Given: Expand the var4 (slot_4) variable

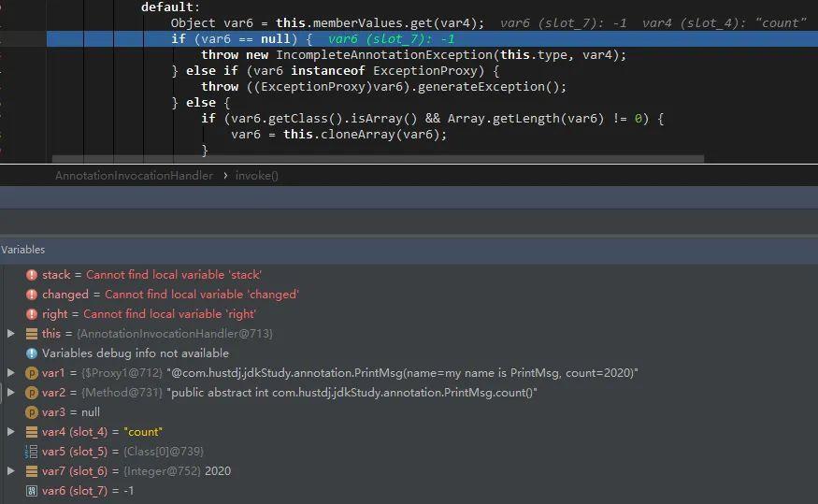Looking at the screenshot, I should pyautogui.click(x=10, y=431).
